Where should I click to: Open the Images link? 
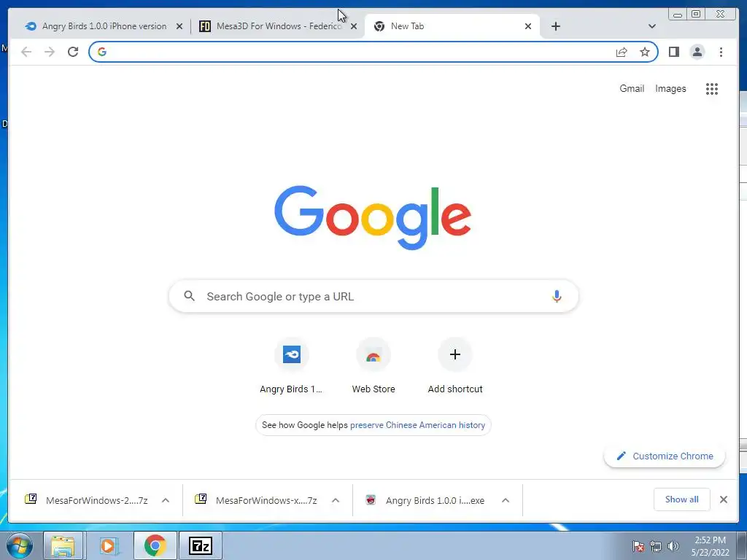pos(670,88)
